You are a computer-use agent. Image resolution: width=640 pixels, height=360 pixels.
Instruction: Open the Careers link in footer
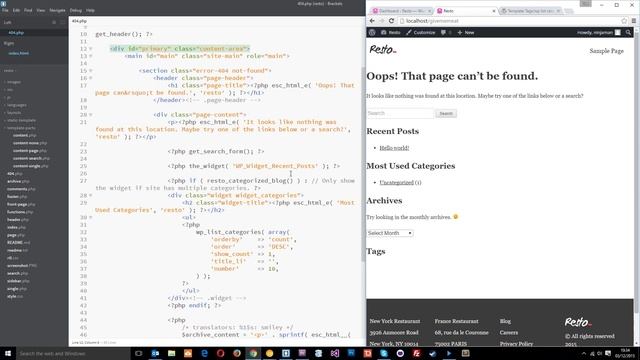pos(509,333)
